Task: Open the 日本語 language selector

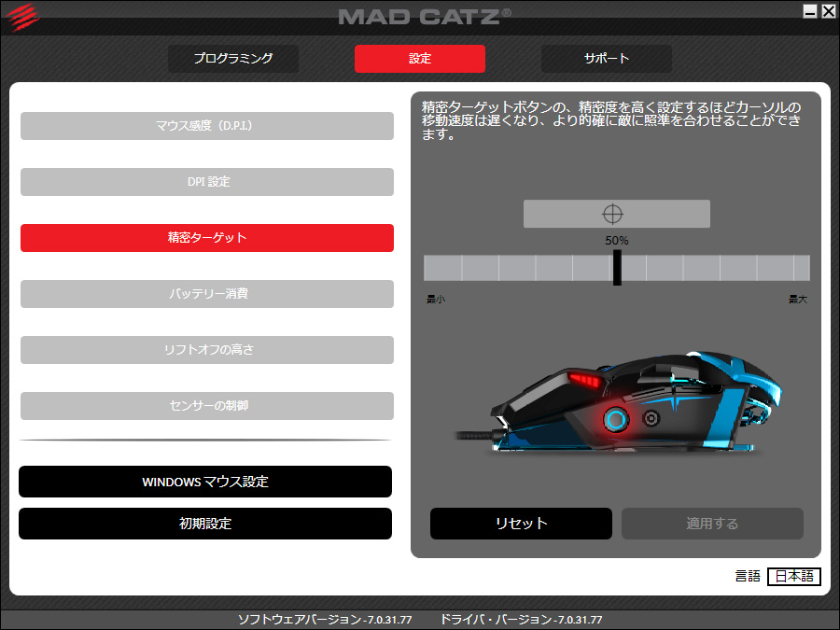Action: 794,577
